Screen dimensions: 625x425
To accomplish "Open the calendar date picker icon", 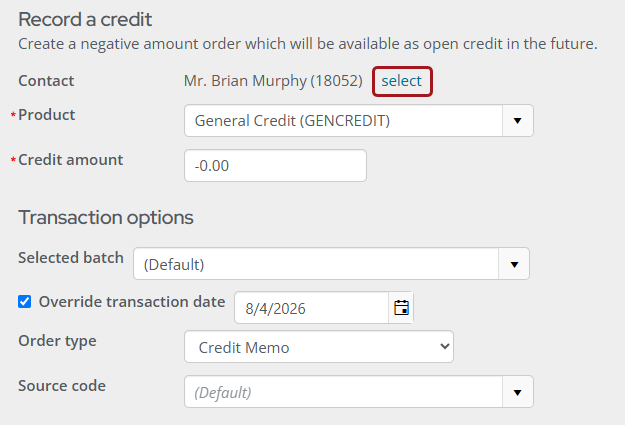I will tap(401, 308).
